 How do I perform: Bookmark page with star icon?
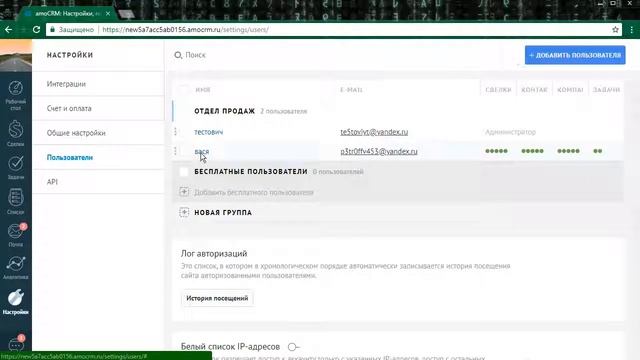pyautogui.click(x=615, y=29)
